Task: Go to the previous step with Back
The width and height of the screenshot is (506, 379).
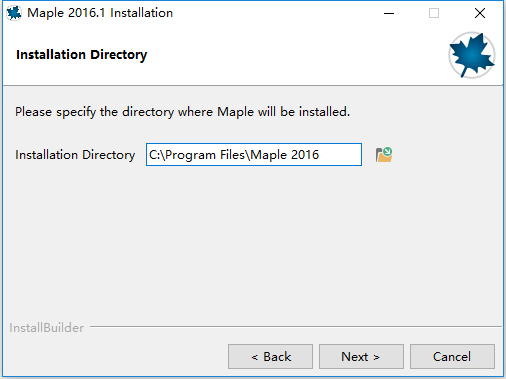Action: pos(270,357)
